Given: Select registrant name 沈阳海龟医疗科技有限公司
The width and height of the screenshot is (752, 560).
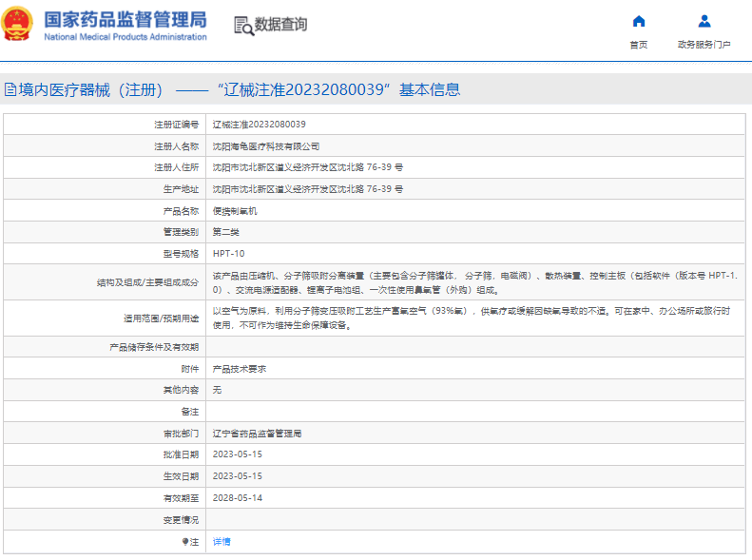Looking at the screenshot, I should point(266,146).
